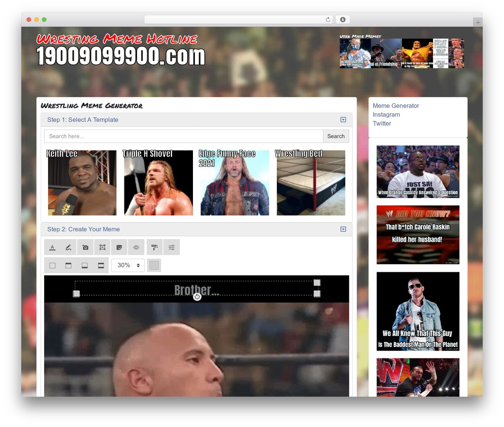Image resolution: width=504 pixels, height=427 pixels.
Task: Click the left handle of text box
Action: click(x=76, y=293)
